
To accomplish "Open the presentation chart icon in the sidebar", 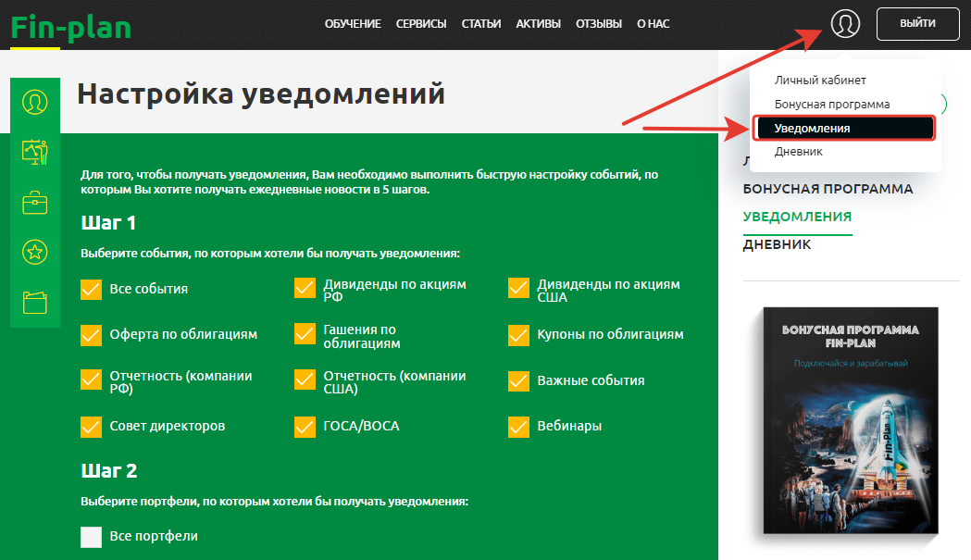I will point(35,151).
